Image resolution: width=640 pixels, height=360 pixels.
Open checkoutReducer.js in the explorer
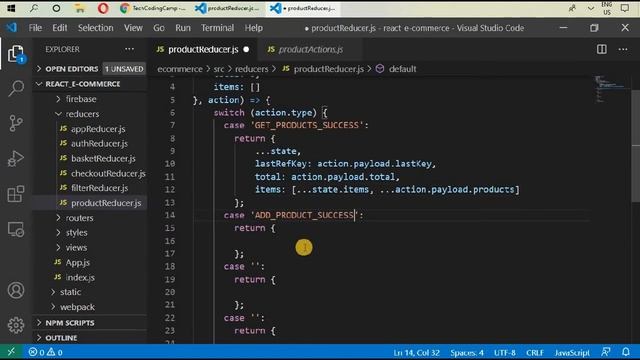click(x=108, y=173)
